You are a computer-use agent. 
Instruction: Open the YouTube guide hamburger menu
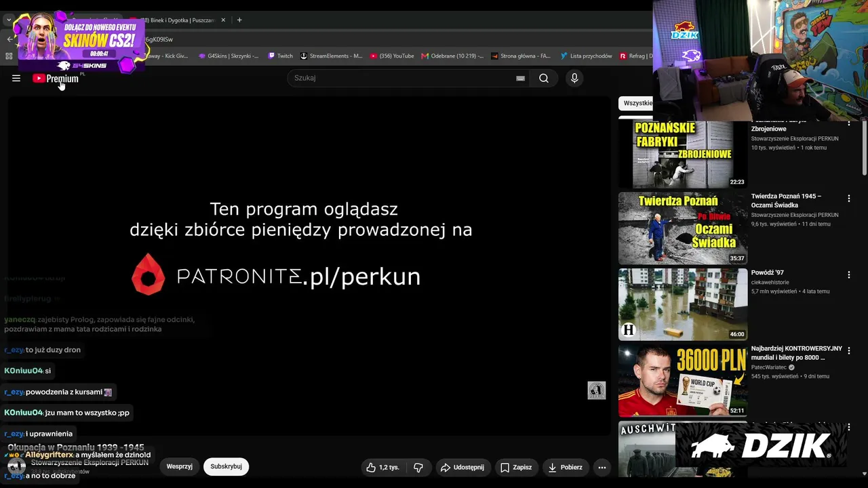click(16, 78)
